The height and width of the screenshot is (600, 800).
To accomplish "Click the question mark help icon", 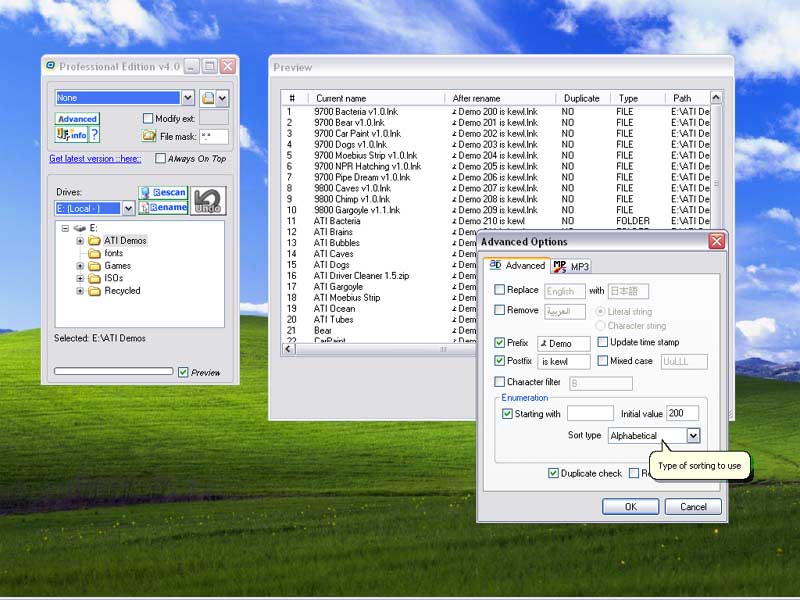I will tap(94, 135).
